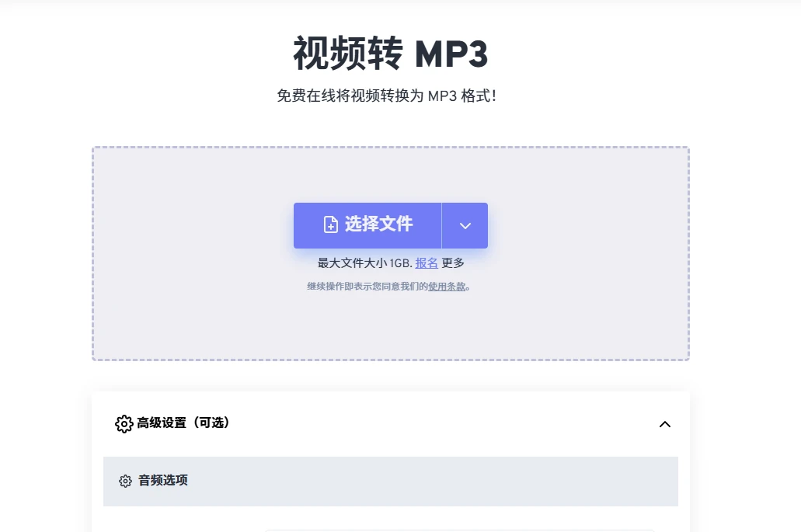The height and width of the screenshot is (532, 801).
Task: Open the dropdown arrow beside 选择文件
Action: [465, 225]
